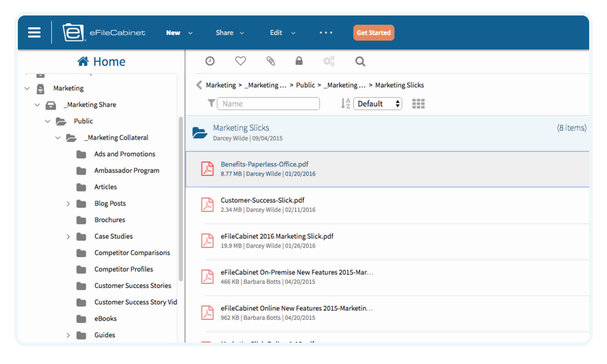607x364 pixels.
Task: Select the Competitor Comparisons folder
Action: coord(132,253)
